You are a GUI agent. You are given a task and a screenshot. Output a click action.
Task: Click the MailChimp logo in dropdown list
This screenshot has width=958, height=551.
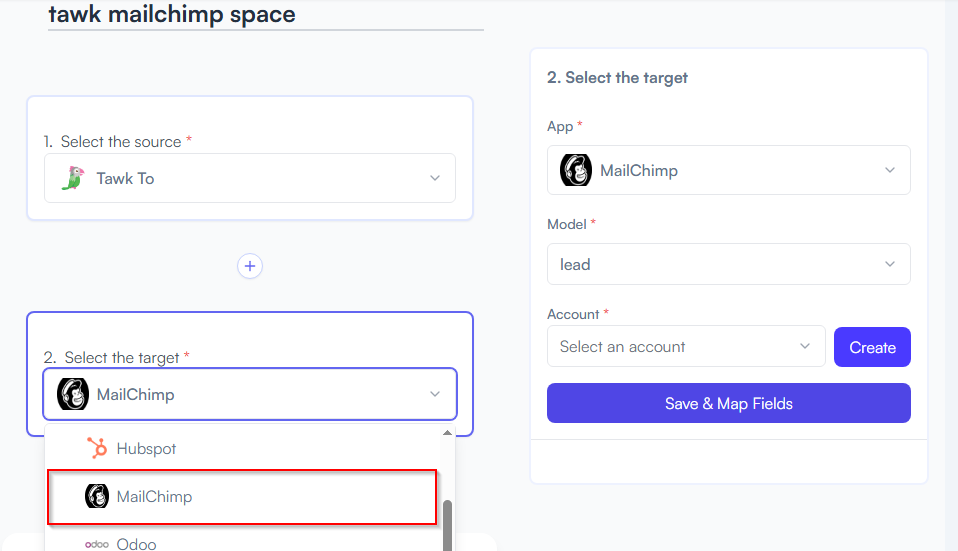point(97,496)
